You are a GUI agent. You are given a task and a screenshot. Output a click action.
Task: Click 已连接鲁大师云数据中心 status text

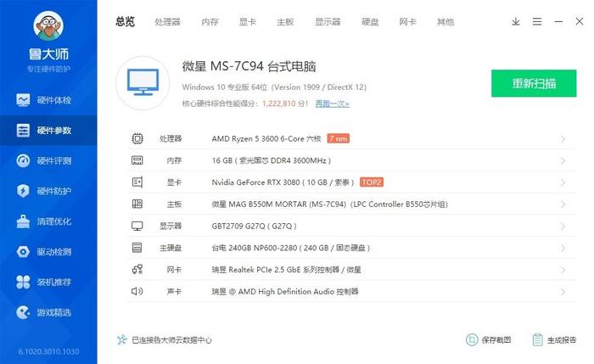pyautogui.click(x=171, y=340)
